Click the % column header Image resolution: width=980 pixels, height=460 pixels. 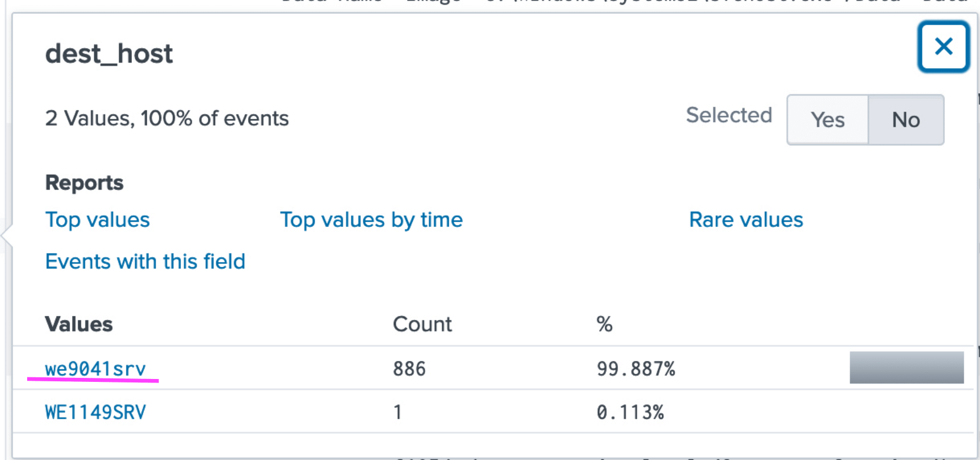(x=604, y=324)
